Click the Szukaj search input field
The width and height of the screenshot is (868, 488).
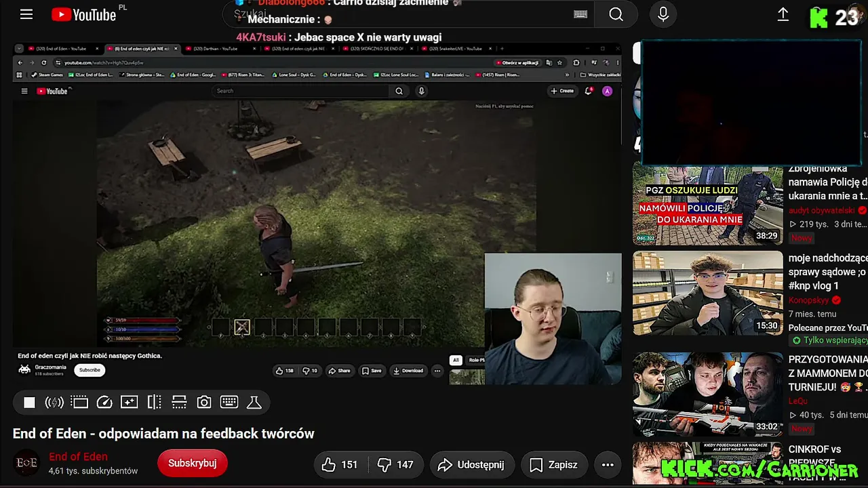coord(408,14)
